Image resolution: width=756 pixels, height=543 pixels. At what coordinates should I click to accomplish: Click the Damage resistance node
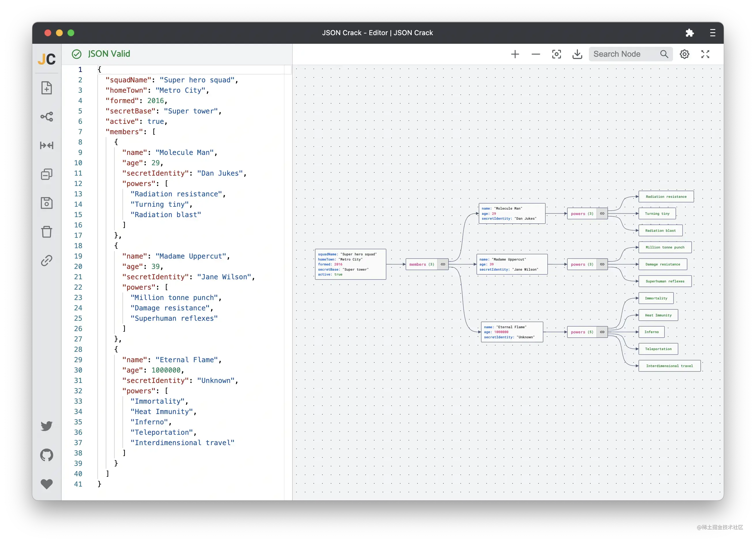[663, 264]
